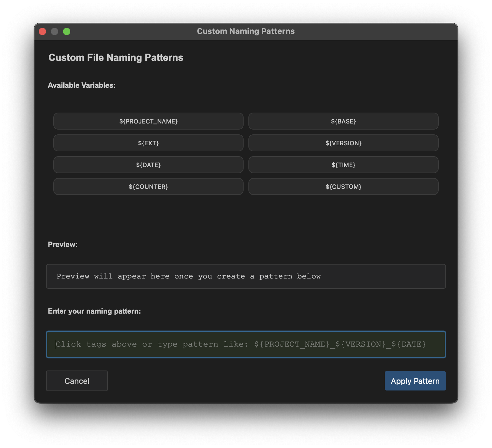Screen dimensions: 492x448
Task: Click the 'Custom Naming Patterns' window title
Action: pyautogui.click(x=246, y=31)
